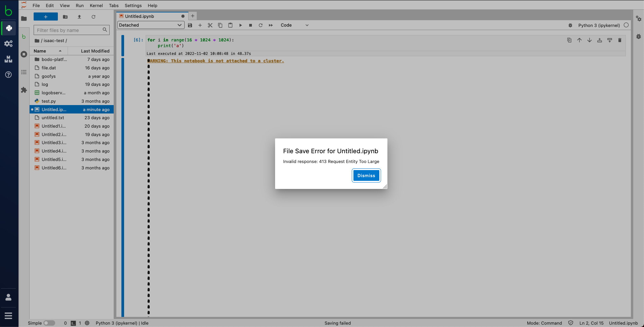644x327 pixels.
Task: Open the Detached cluster dropdown
Action: click(151, 25)
